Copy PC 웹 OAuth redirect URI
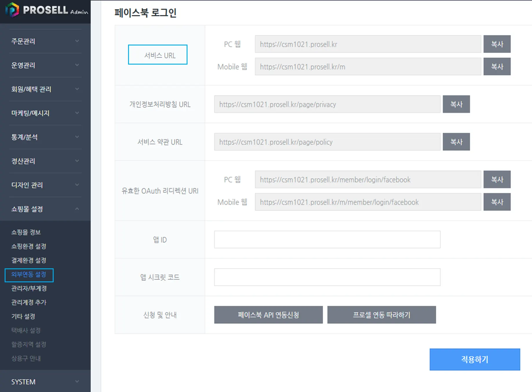 (497, 179)
